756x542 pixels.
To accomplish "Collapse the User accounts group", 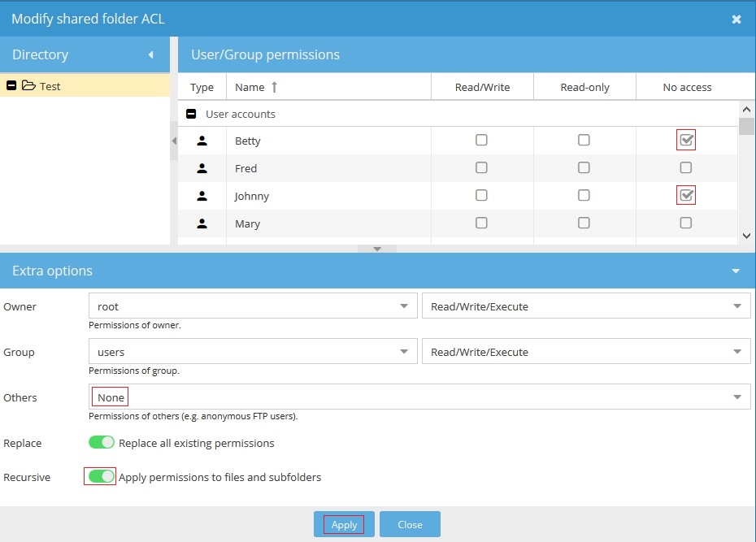I will click(x=191, y=115).
